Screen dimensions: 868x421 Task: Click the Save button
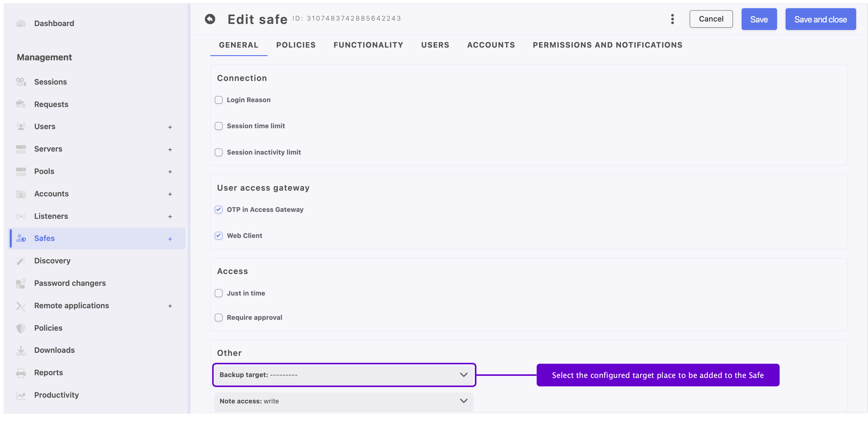[759, 19]
